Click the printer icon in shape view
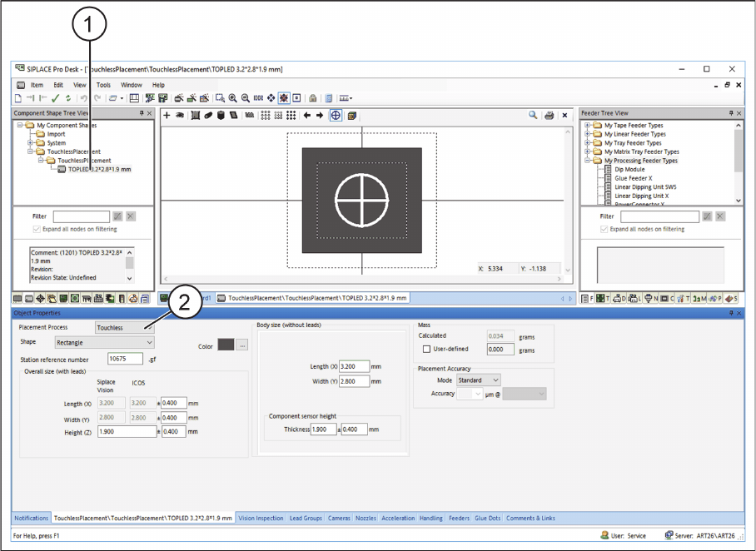The width and height of the screenshot is (756, 551). point(550,116)
